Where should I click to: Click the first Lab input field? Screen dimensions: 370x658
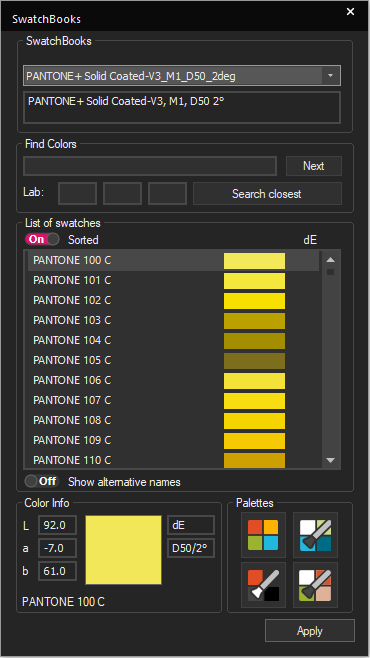[x=77, y=193]
